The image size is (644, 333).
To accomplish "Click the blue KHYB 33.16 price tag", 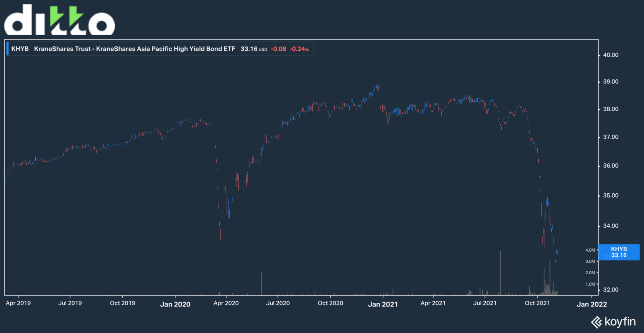I will click(x=619, y=252).
